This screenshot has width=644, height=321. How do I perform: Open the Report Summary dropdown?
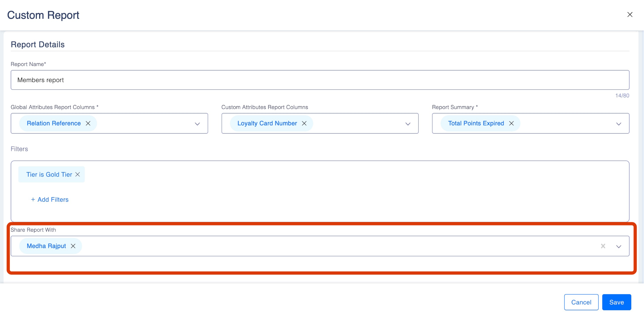tap(618, 124)
